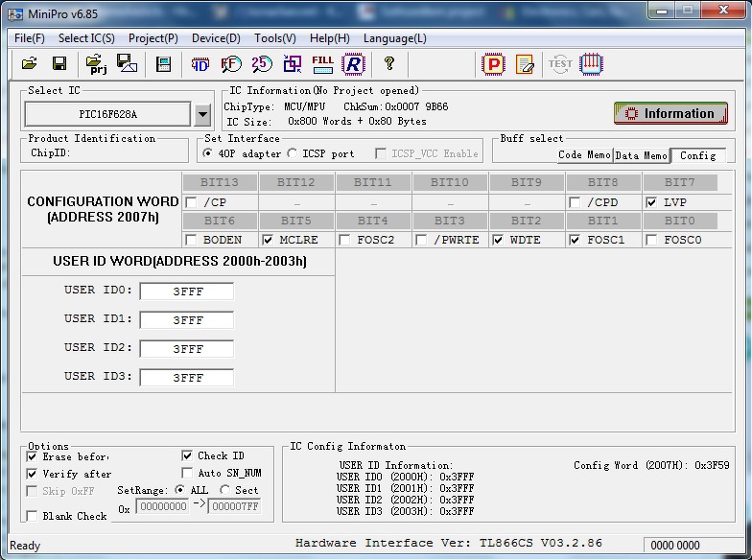This screenshot has width=752, height=560.
Task: Select the 40P adapter radio button
Action: (207, 153)
